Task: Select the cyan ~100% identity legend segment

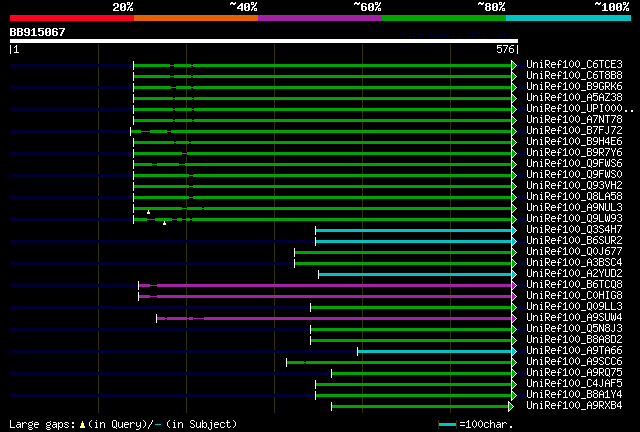Action: pyautogui.click(x=569, y=18)
